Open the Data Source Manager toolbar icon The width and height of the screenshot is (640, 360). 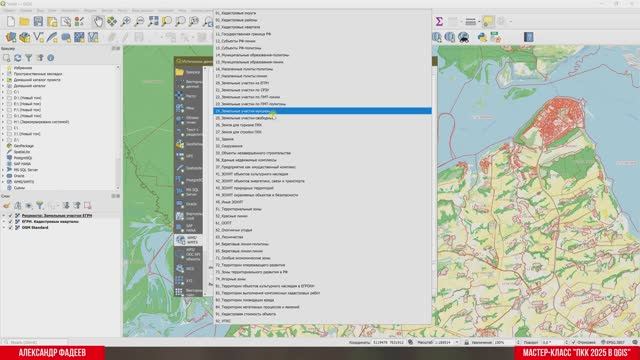coord(11,38)
